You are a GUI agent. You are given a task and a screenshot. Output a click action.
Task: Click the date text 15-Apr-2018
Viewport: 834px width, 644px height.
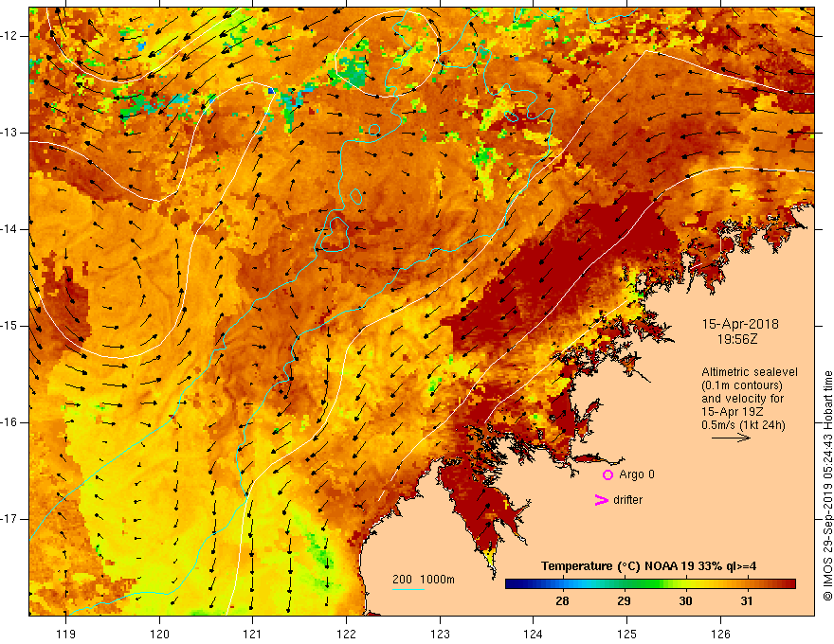point(740,324)
